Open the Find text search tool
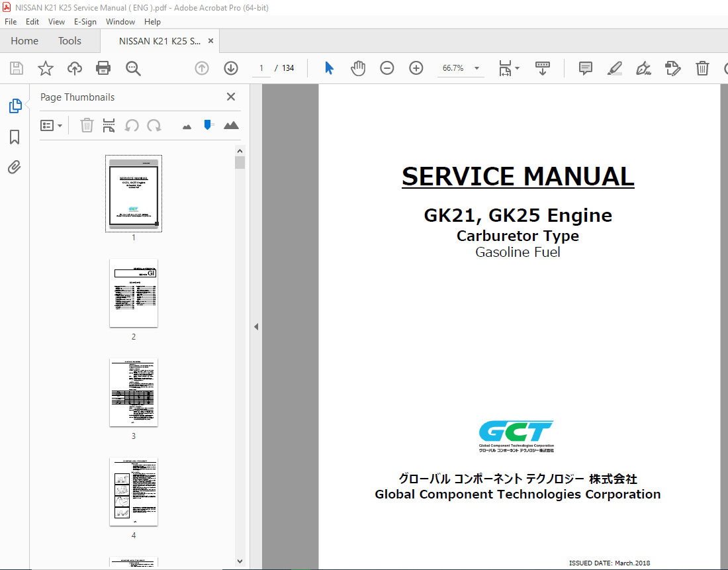Viewport: 728px width, 570px height. coord(133,68)
